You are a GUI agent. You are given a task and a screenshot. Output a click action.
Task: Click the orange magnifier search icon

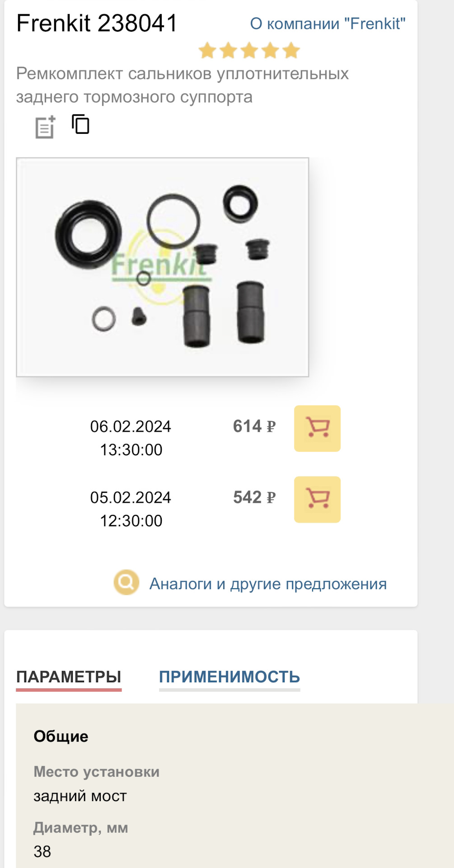[126, 582]
